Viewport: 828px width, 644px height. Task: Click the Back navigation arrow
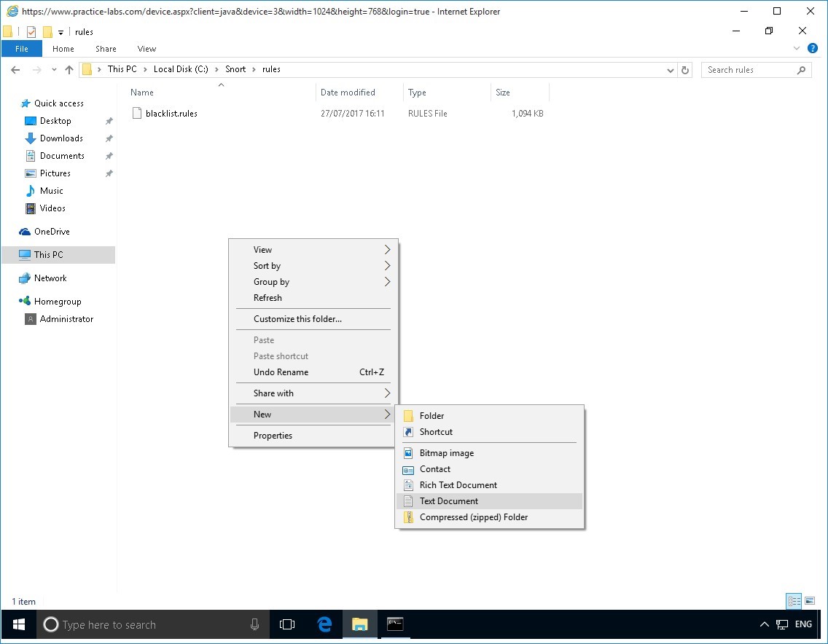[x=15, y=70]
